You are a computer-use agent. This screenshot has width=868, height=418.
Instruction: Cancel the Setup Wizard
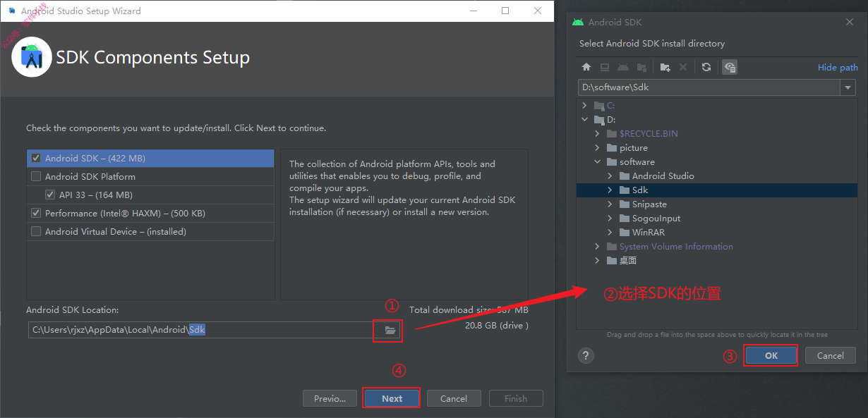point(454,398)
